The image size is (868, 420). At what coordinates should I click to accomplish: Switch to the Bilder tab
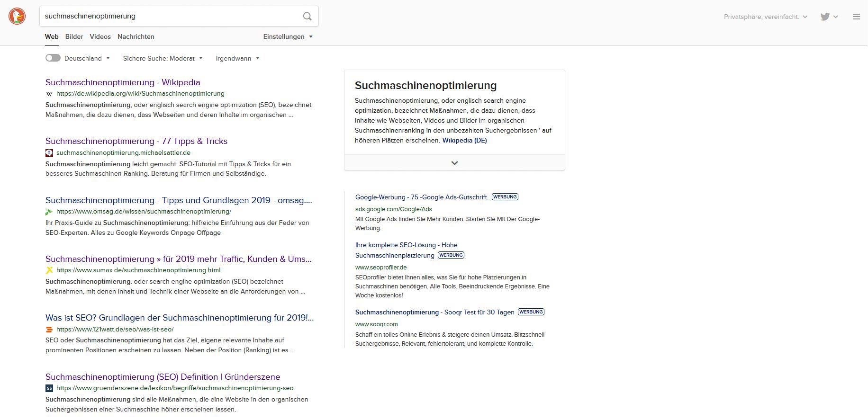click(x=74, y=36)
